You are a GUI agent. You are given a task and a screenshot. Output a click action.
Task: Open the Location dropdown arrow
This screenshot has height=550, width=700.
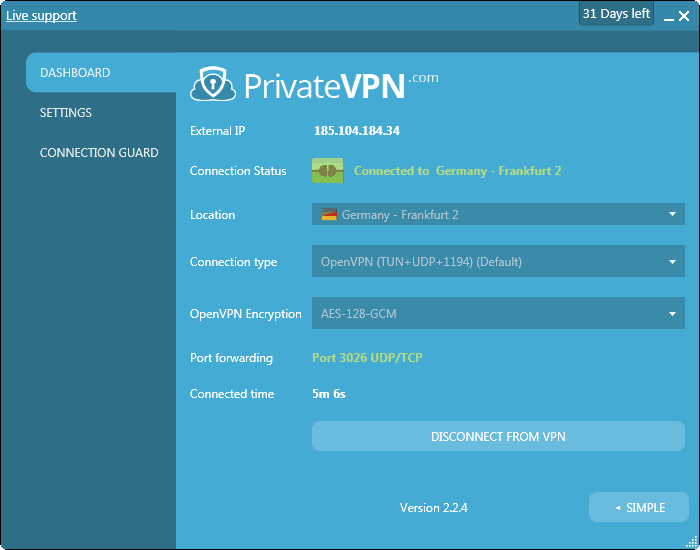tap(672, 214)
